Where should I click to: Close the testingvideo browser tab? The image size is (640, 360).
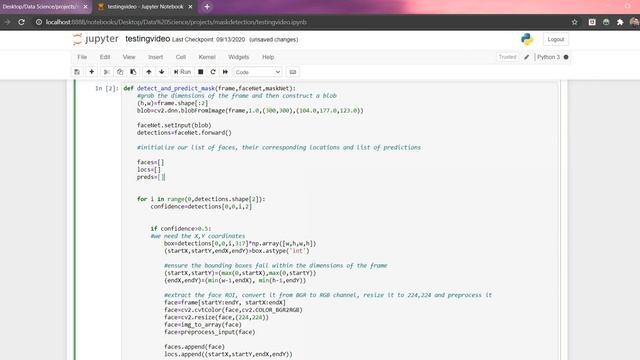(x=190, y=7)
